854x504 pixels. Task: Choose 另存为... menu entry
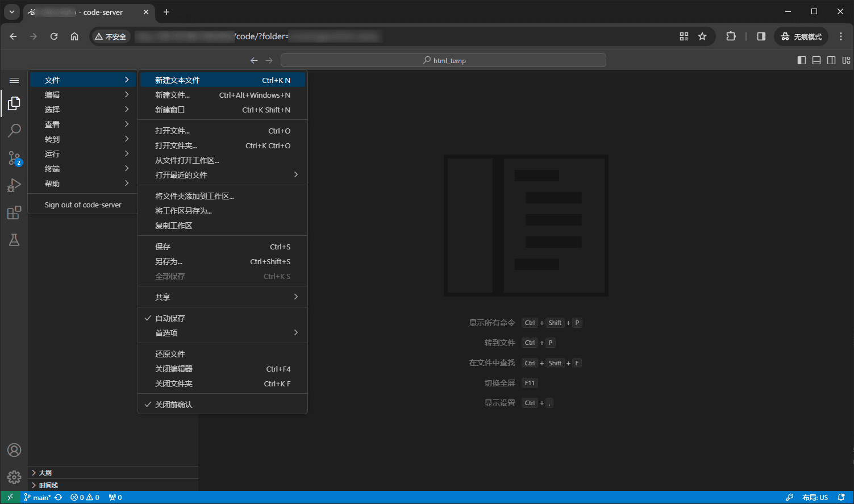tap(223, 261)
